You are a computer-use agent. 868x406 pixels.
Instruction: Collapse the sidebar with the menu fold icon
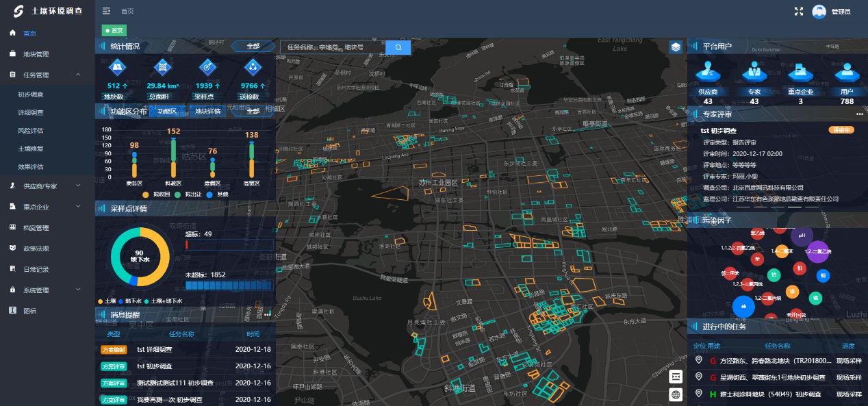point(106,11)
